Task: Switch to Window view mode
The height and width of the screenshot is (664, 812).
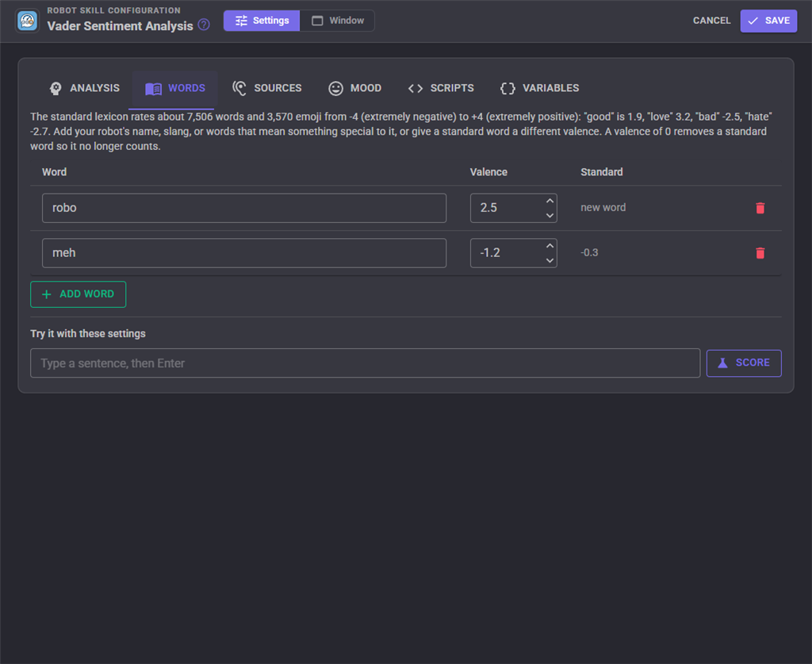Action: [338, 21]
